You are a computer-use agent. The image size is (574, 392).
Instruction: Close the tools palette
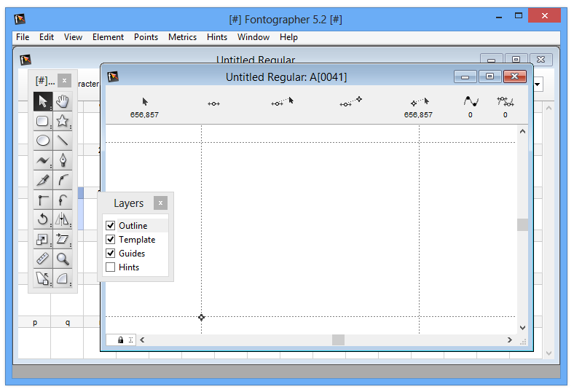64,81
